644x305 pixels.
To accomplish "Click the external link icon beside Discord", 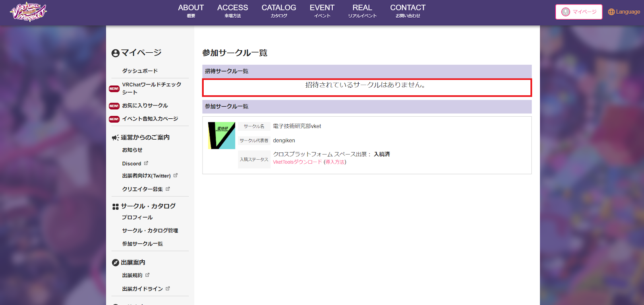I will click(x=146, y=163).
